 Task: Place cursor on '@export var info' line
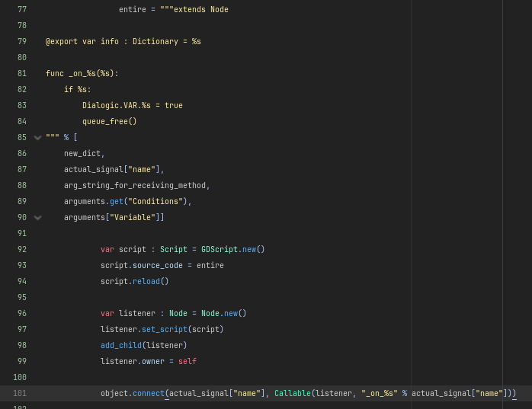pos(123,41)
